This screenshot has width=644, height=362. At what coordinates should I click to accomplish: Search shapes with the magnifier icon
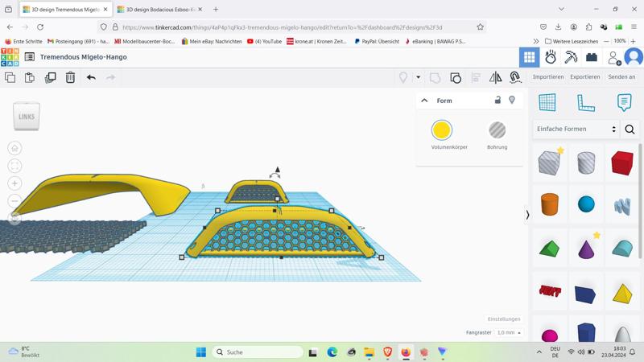[630, 129]
